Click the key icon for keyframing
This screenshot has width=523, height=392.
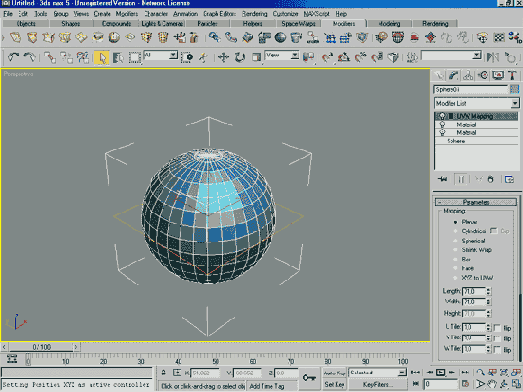click(x=309, y=378)
